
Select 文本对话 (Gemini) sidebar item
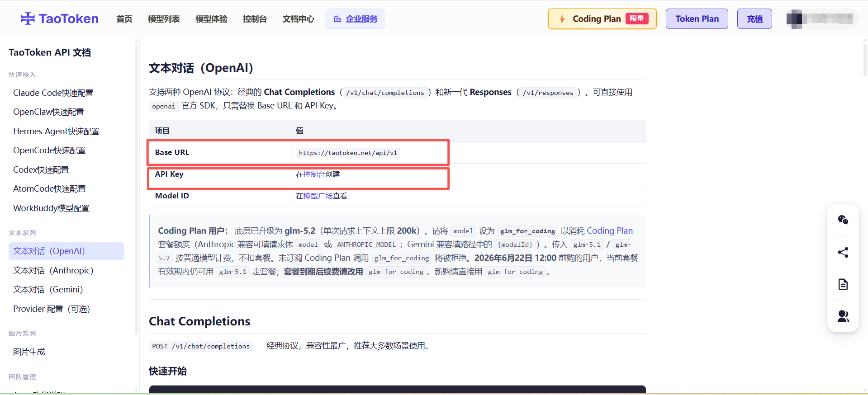click(48, 290)
